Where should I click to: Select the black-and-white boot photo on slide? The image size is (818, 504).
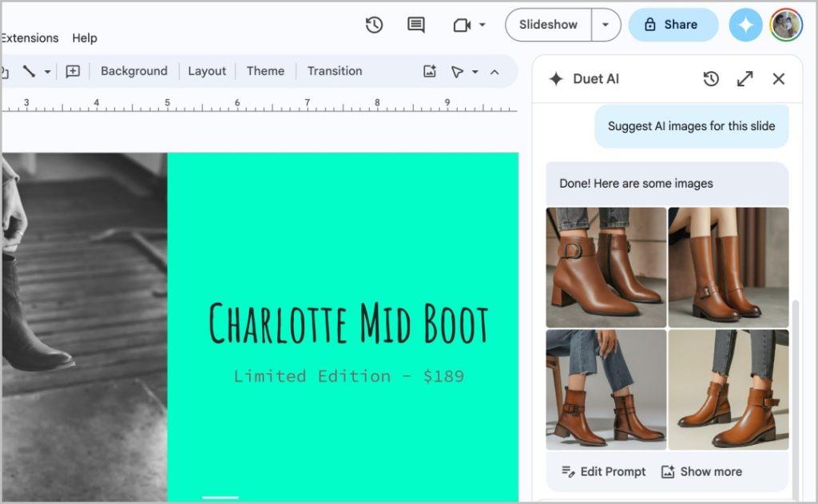click(x=83, y=327)
